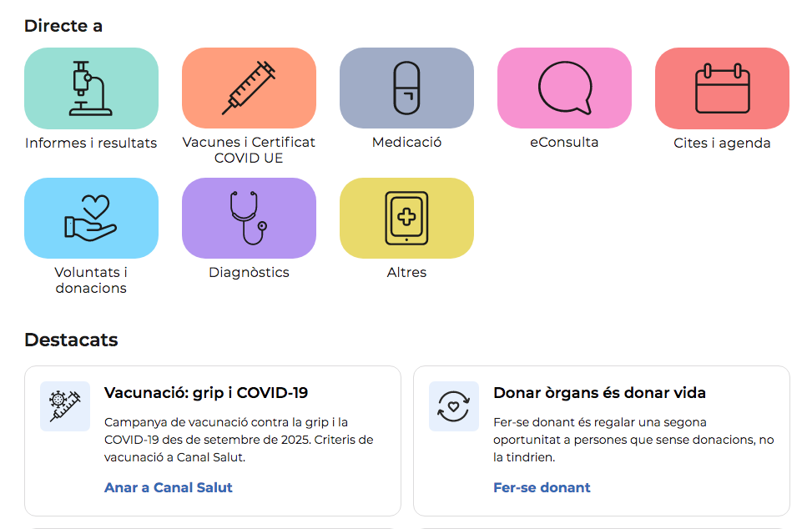Open the microscope Informes i resultats icon
Image resolution: width=812 pixels, height=529 pixels.
point(91,88)
